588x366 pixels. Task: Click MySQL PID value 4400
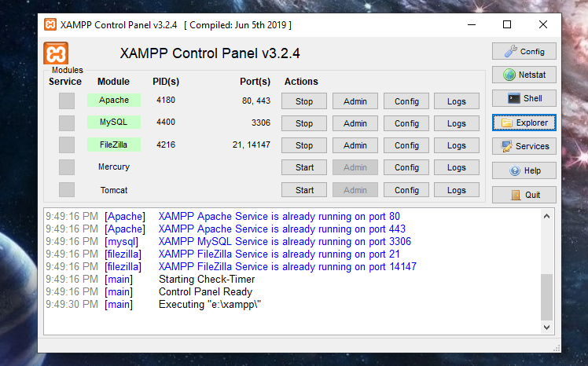[166, 122]
